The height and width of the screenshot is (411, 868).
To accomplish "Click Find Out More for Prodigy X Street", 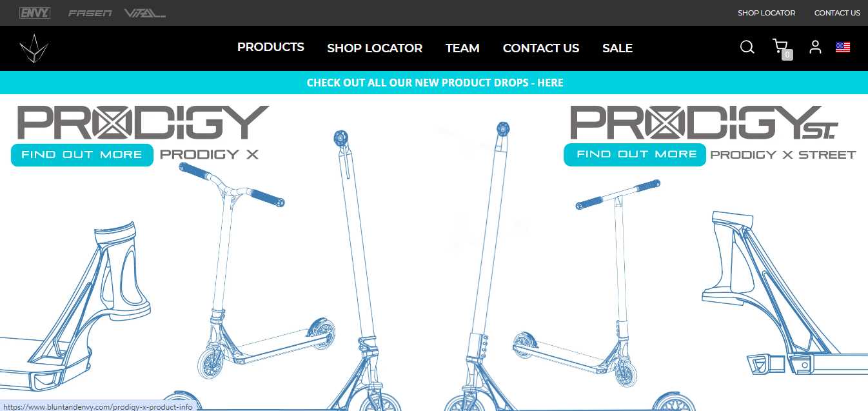I will coord(635,154).
